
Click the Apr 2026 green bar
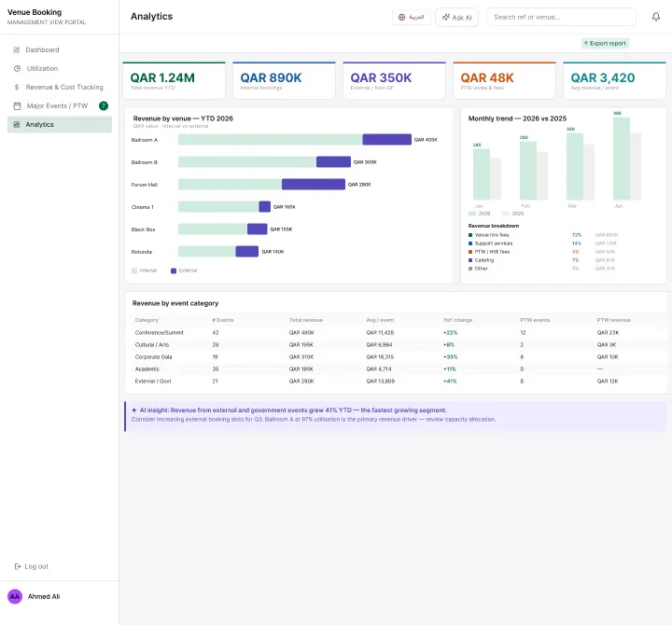(622, 159)
